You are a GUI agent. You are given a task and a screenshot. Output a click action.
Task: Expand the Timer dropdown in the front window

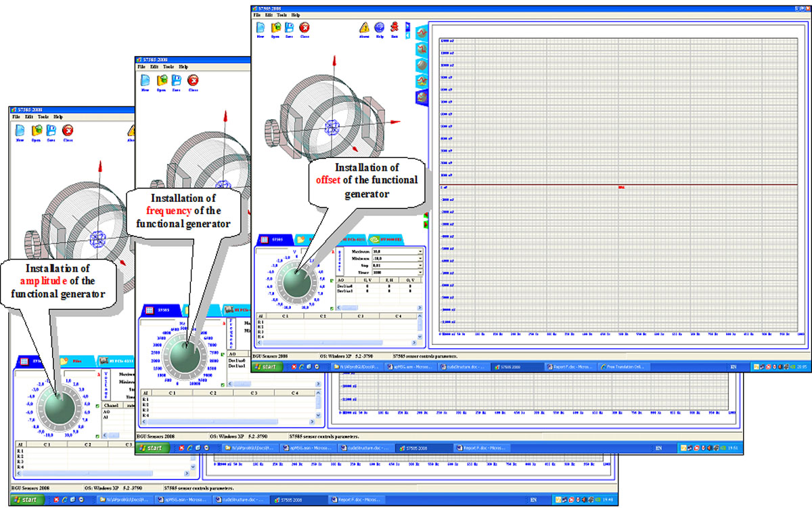(x=420, y=272)
